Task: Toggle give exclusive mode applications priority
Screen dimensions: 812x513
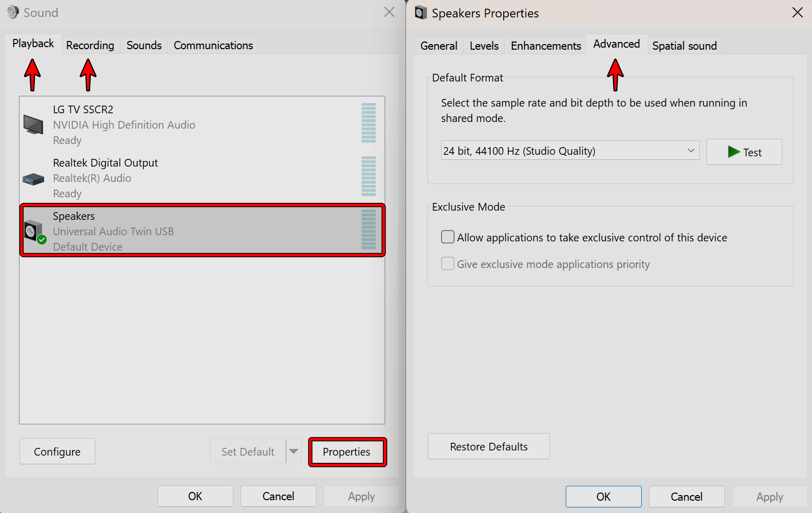Action: [x=448, y=264]
